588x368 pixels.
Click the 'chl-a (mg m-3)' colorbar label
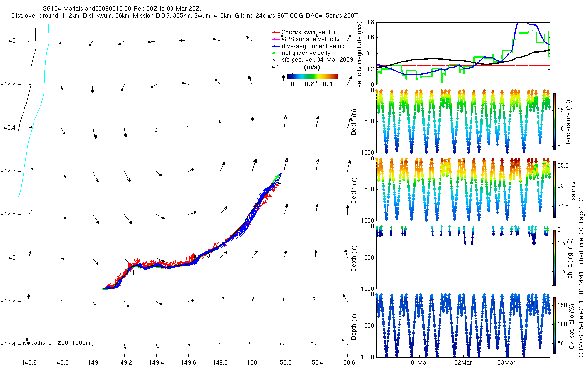(x=570, y=258)
